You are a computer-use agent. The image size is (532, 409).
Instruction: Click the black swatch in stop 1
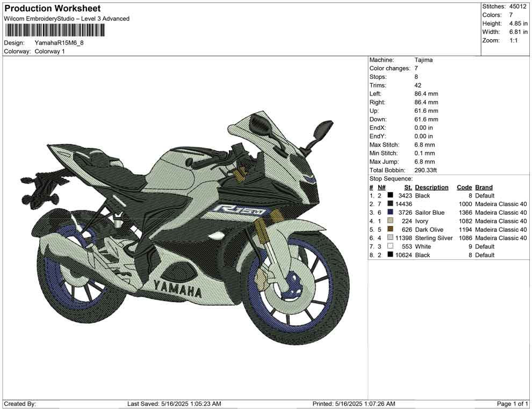[390, 196]
